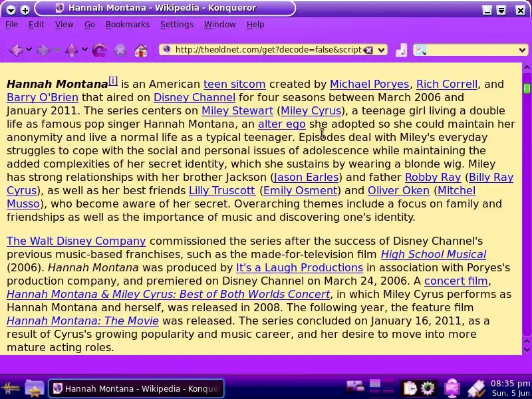
Task: Click the plus button in the title bar
Action: pos(25,10)
